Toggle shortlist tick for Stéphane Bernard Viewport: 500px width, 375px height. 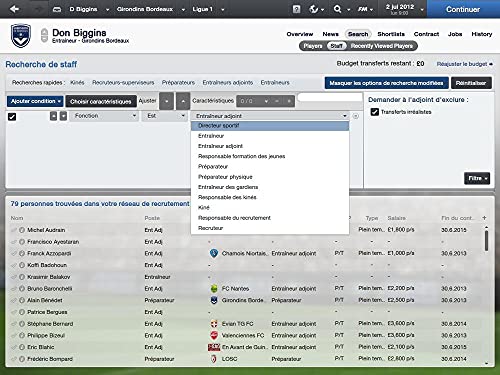point(14,324)
